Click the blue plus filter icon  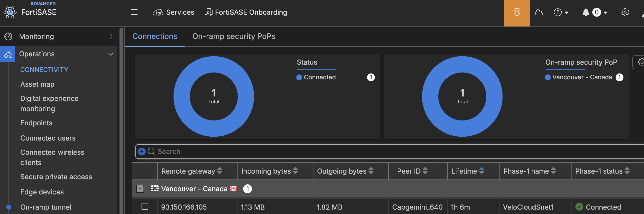[142, 152]
